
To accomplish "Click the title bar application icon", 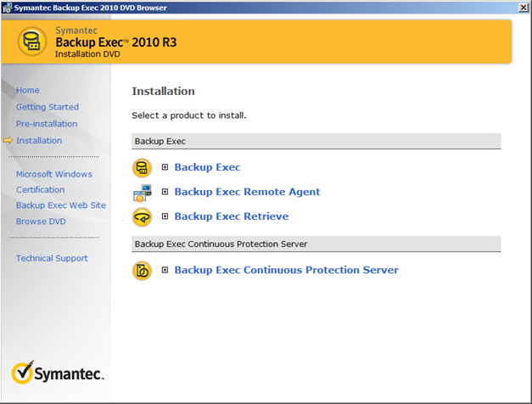I will click(x=7, y=8).
